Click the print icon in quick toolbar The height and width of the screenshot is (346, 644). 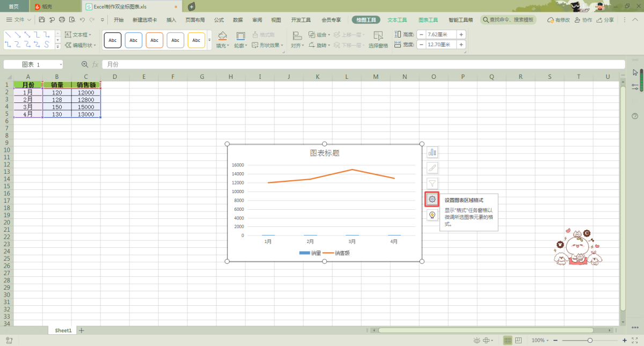(62, 20)
